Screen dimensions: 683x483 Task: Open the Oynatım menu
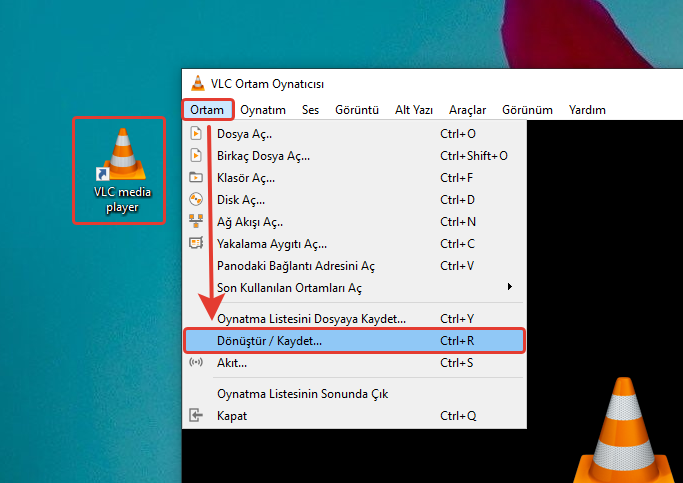pos(263,110)
